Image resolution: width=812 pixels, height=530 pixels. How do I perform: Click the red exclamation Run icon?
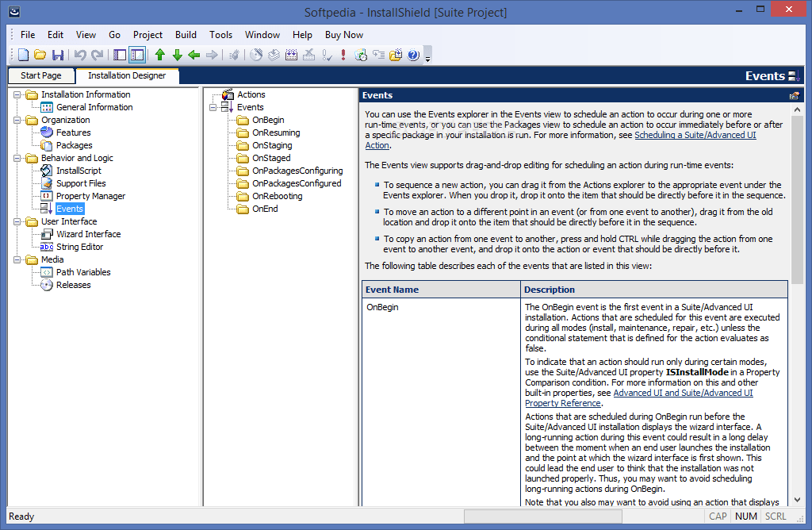343,55
